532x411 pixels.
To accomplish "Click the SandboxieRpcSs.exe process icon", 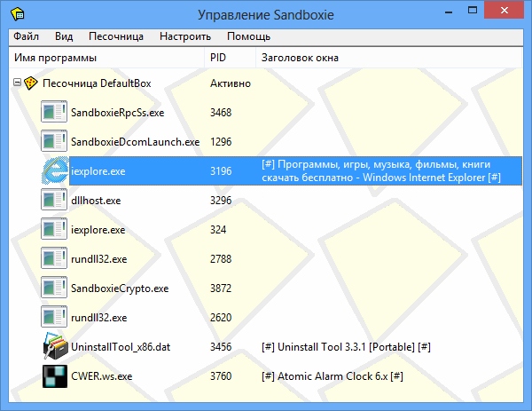I will [54, 113].
